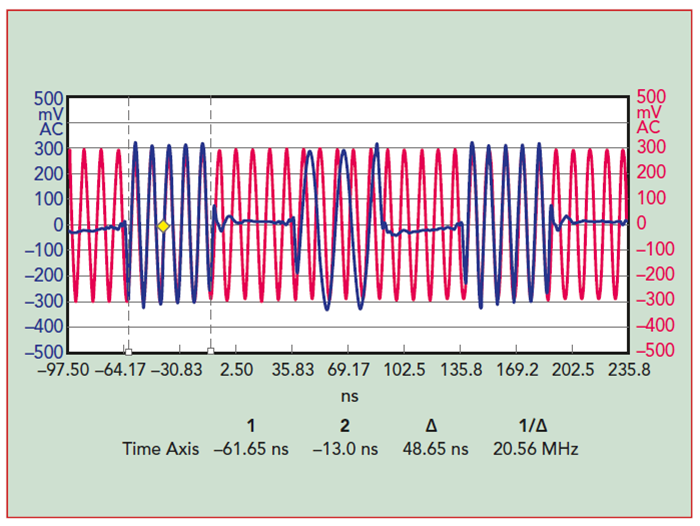
Task: Select cursor 1 handle at bottom of plot
Action: point(127,352)
